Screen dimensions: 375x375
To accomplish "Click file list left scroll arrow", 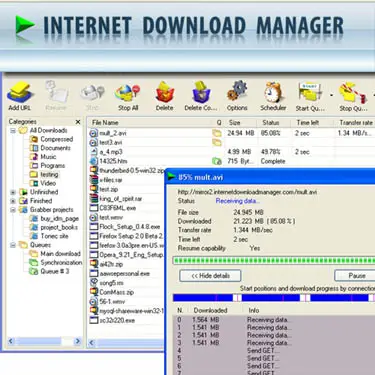I will click(x=92, y=343).
